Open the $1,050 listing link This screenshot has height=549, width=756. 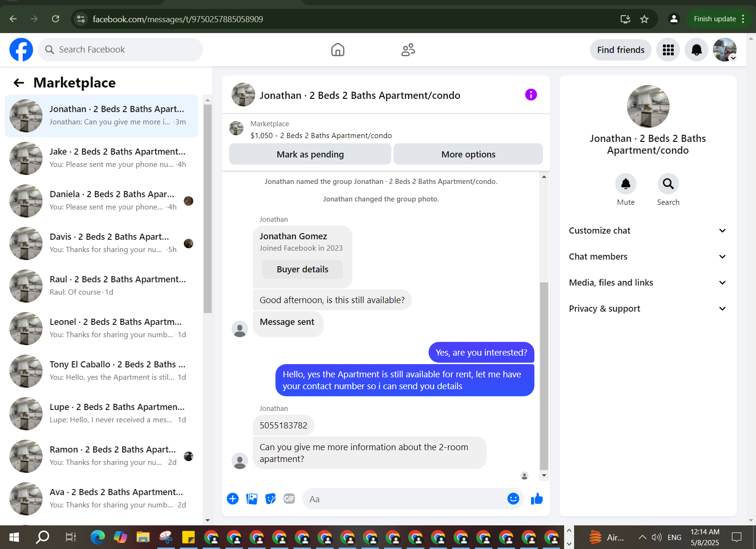pyautogui.click(x=321, y=136)
